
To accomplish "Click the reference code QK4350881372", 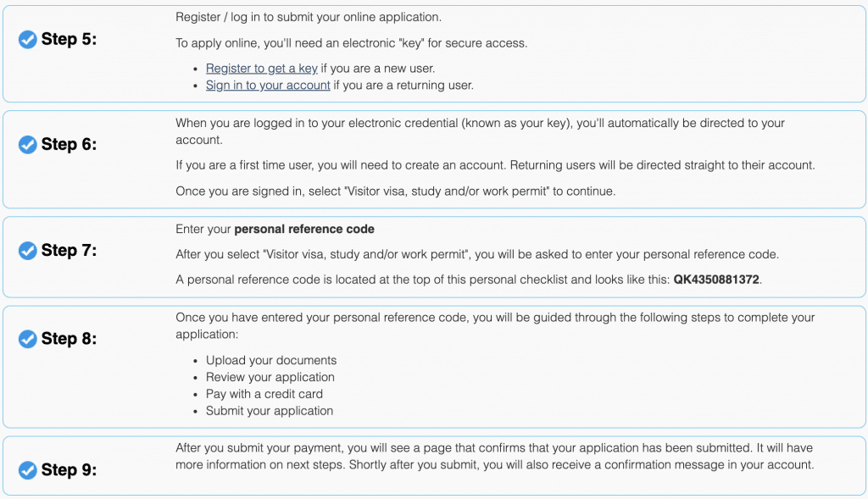I will click(x=716, y=280).
